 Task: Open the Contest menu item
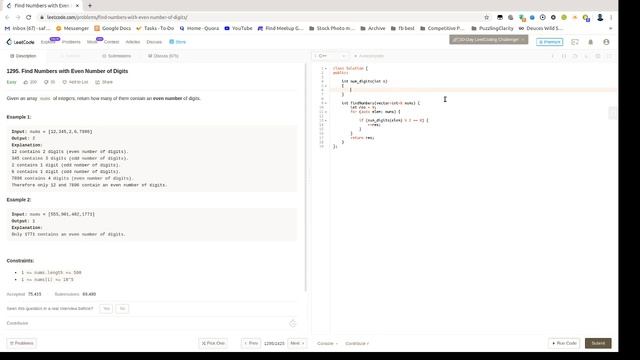tap(111, 42)
